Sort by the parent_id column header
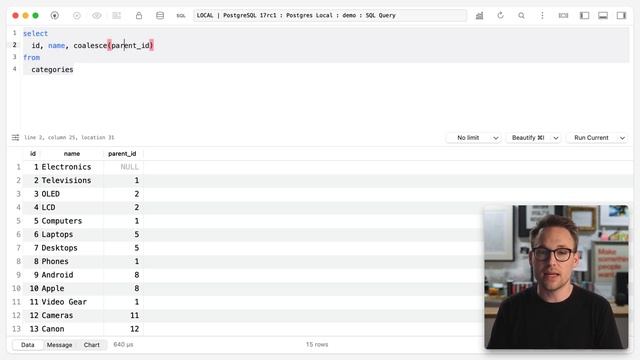This screenshot has height=360, width=640. coord(122,154)
